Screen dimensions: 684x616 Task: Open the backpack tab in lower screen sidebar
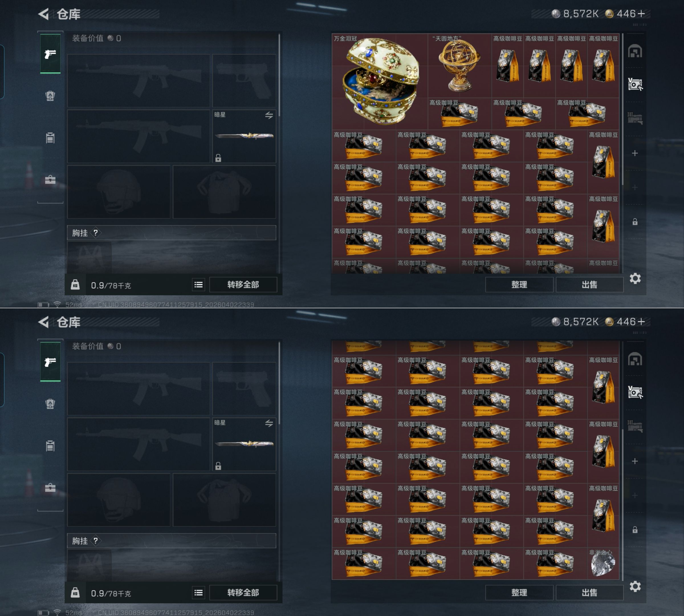(x=50, y=404)
